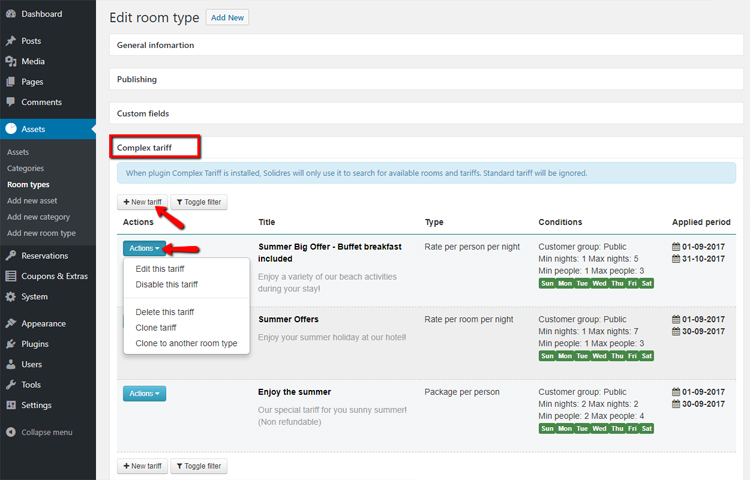Click the Posts pin icon
Screen dimensions: 750x480
tap(10, 41)
